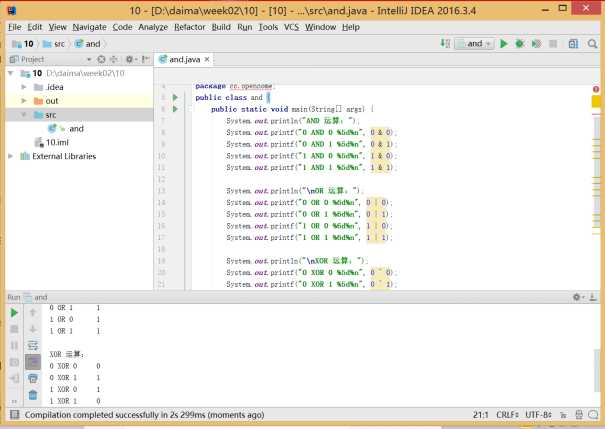Image resolution: width=605 pixels, height=429 pixels.
Task: Select the 'and' tab in Run panel
Action: point(35,297)
